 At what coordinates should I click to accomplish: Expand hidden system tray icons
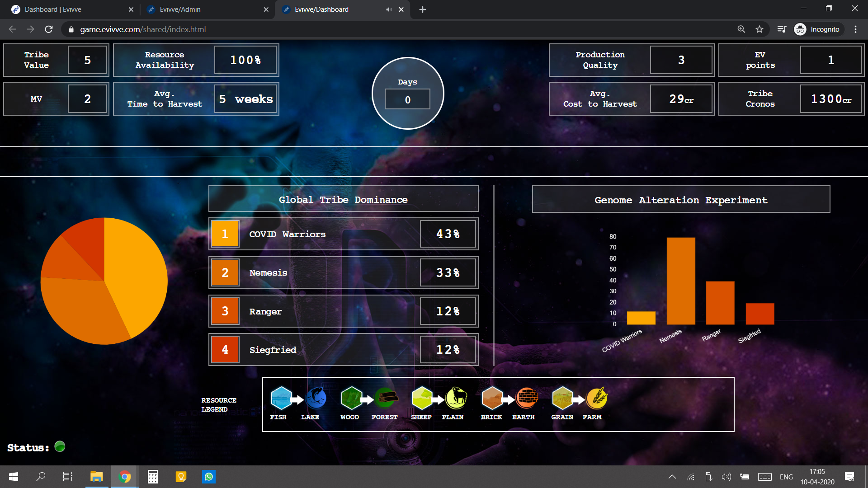click(x=672, y=477)
